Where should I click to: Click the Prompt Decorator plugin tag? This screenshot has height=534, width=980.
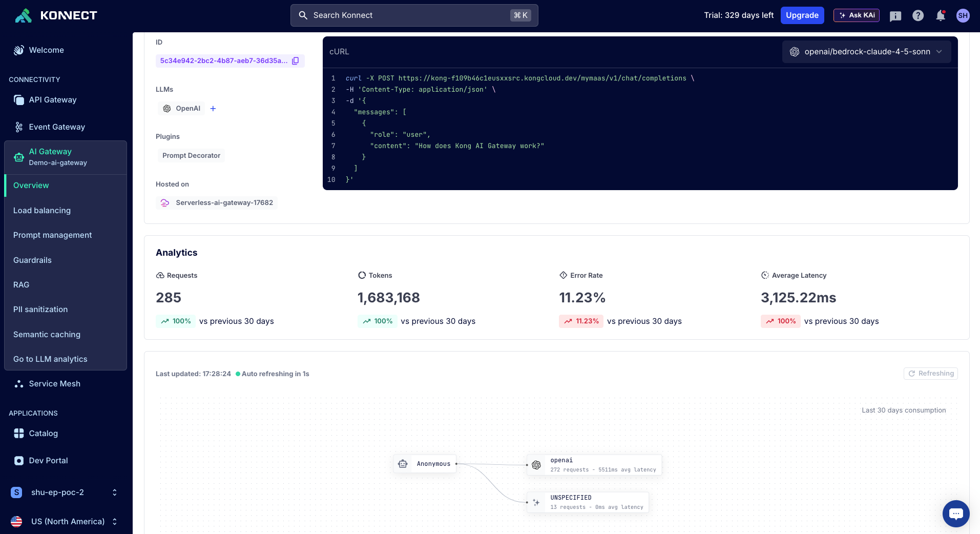point(191,156)
